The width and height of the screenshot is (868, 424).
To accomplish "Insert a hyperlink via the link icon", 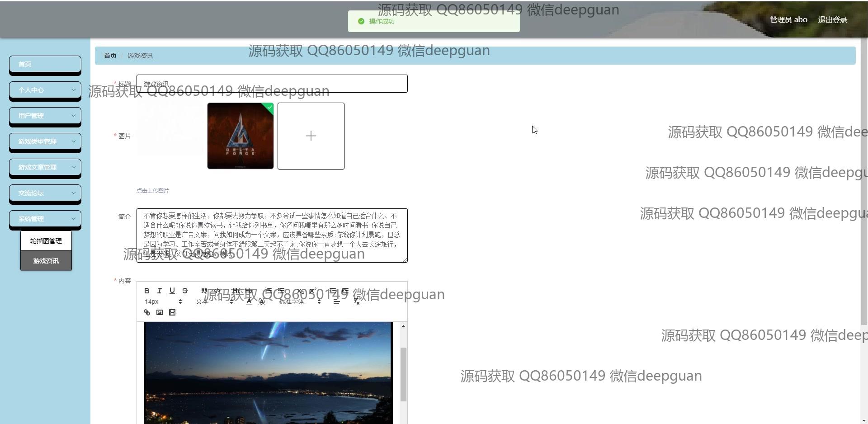I will (147, 312).
